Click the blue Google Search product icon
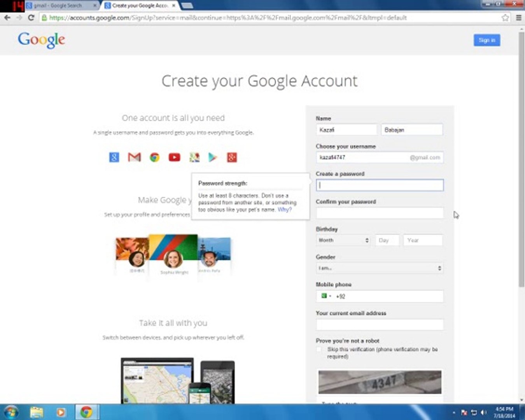The width and height of the screenshot is (525, 420). (114, 157)
